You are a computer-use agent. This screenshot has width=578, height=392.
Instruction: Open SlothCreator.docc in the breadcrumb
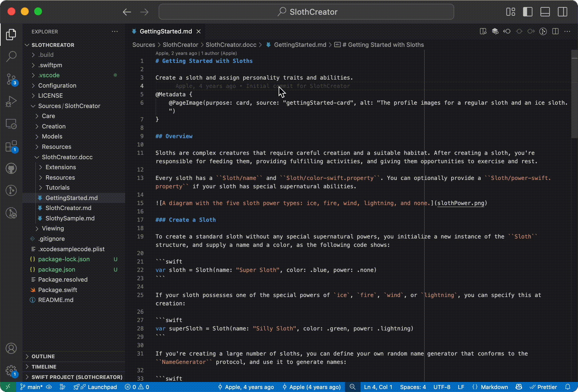click(231, 44)
